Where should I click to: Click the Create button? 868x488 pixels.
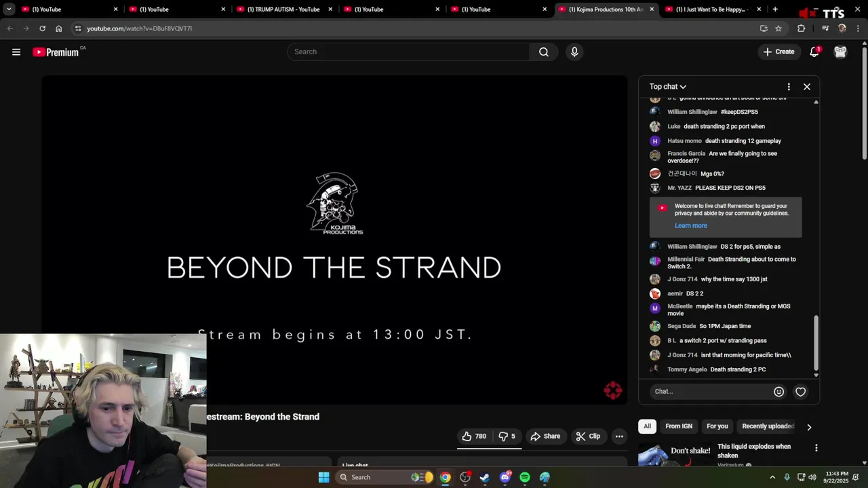pos(778,52)
